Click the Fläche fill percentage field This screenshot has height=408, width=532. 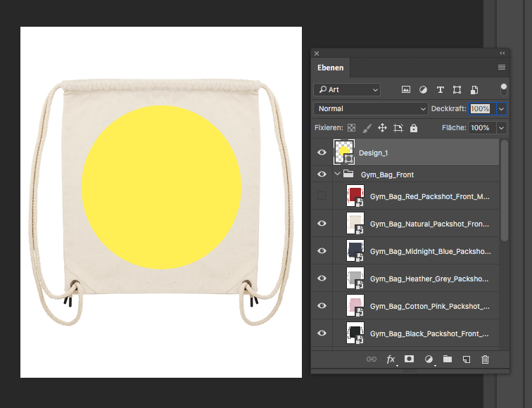point(480,128)
